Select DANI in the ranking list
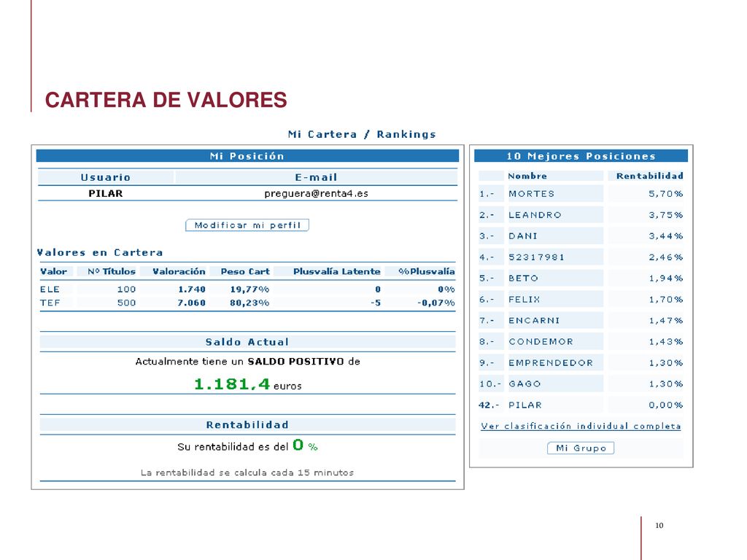Screen dimensions: 747x560 [522, 236]
